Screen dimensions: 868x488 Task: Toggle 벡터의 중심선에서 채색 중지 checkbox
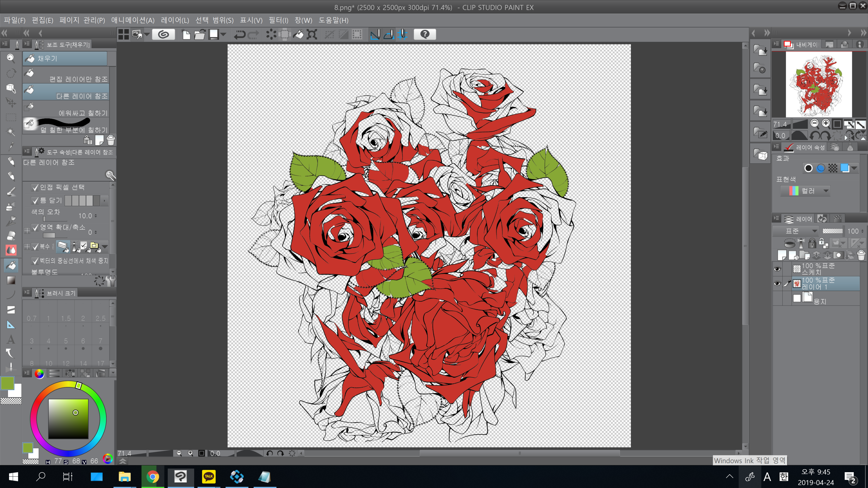[35, 261]
